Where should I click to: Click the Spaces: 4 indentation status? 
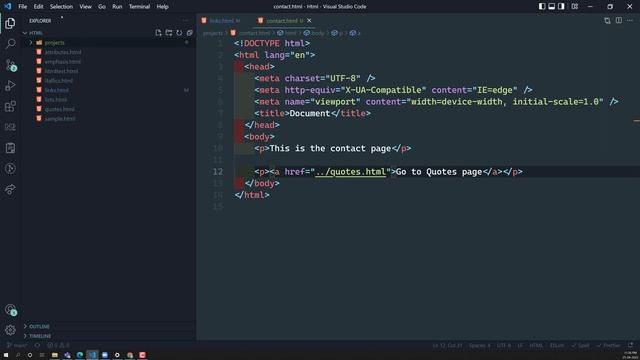pos(480,345)
